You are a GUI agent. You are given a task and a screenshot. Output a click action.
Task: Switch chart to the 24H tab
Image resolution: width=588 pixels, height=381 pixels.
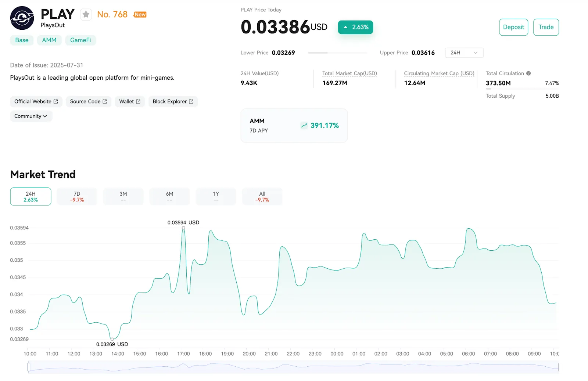pos(31,196)
